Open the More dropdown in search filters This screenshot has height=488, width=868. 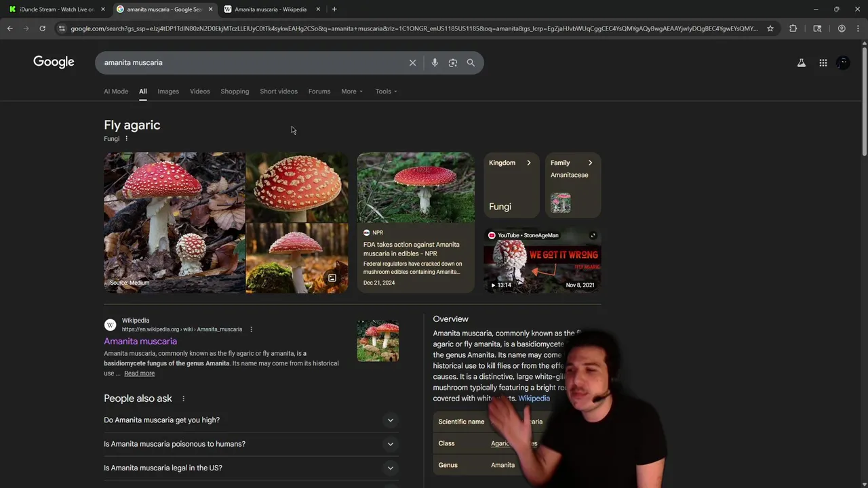pyautogui.click(x=352, y=91)
